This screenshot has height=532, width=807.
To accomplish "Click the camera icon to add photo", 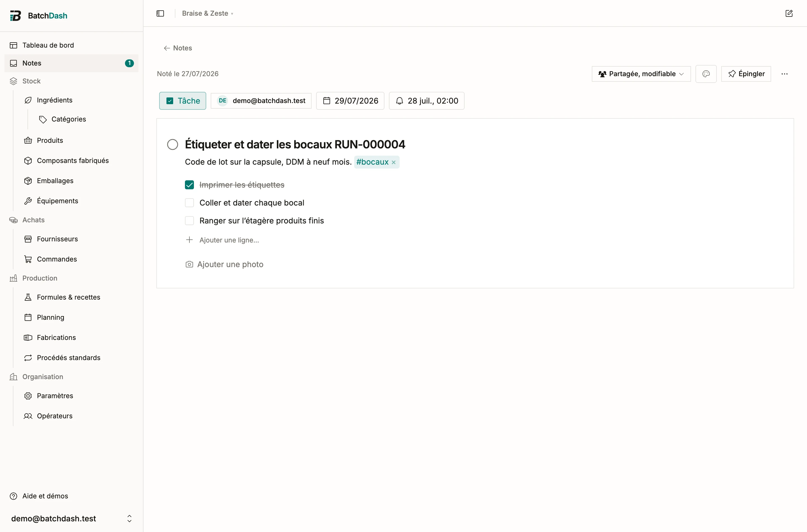I will click(x=189, y=264).
